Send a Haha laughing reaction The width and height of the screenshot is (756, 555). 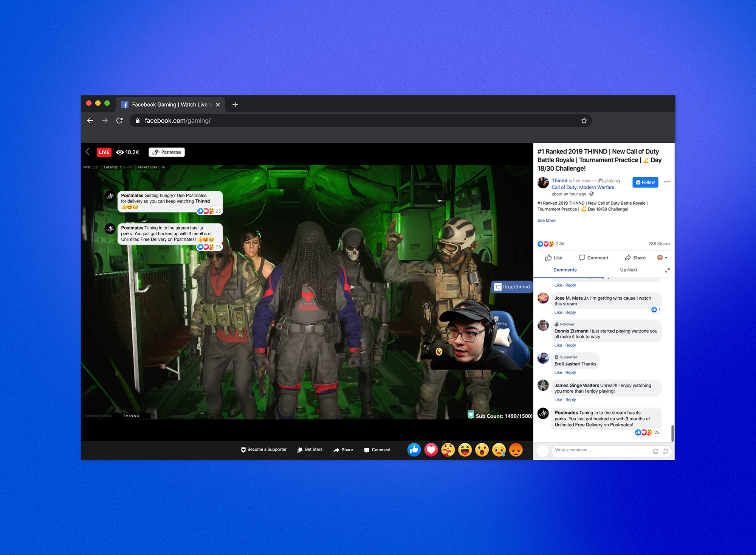(x=465, y=449)
